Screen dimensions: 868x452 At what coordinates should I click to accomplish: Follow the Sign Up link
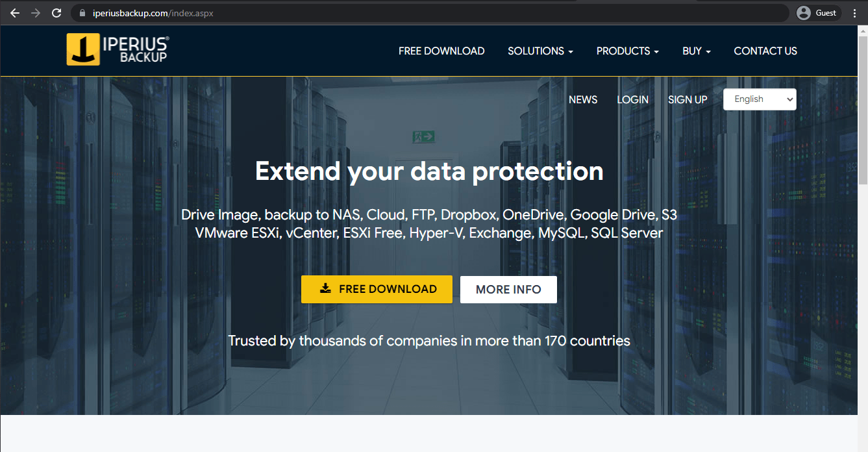tap(688, 99)
